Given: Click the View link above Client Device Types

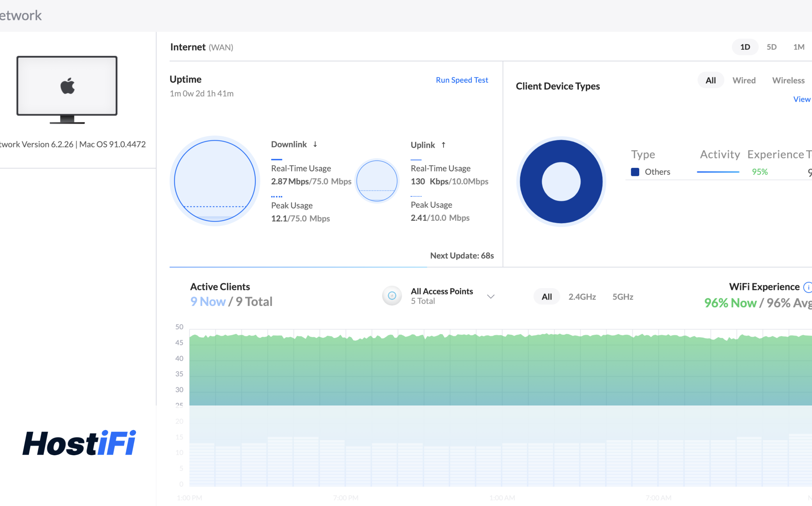Looking at the screenshot, I should 802,99.
